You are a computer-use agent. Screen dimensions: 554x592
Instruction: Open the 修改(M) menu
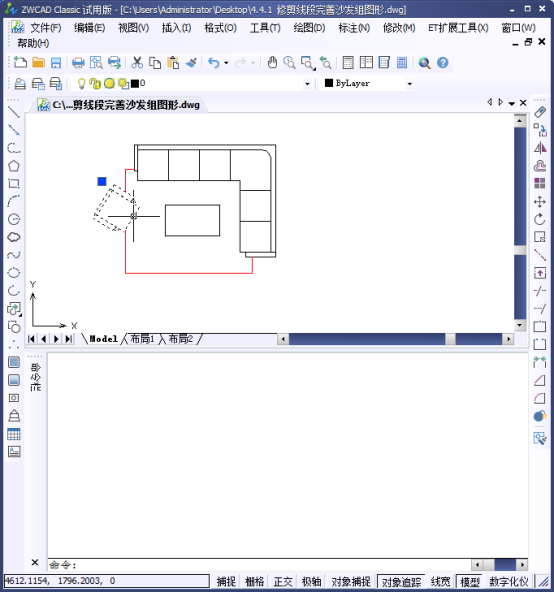399,28
